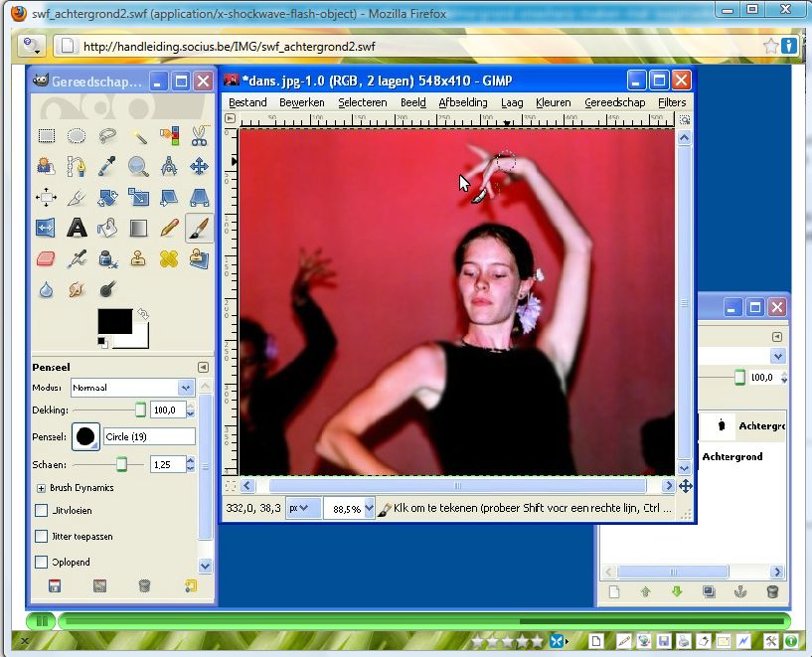This screenshot has height=657, width=812.
Task: Check the Oplopend option
Action: [x=41, y=563]
